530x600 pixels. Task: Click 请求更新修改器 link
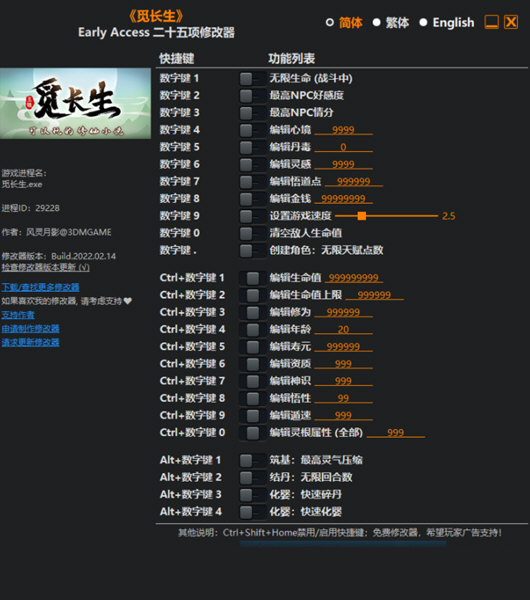[x=30, y=342]
